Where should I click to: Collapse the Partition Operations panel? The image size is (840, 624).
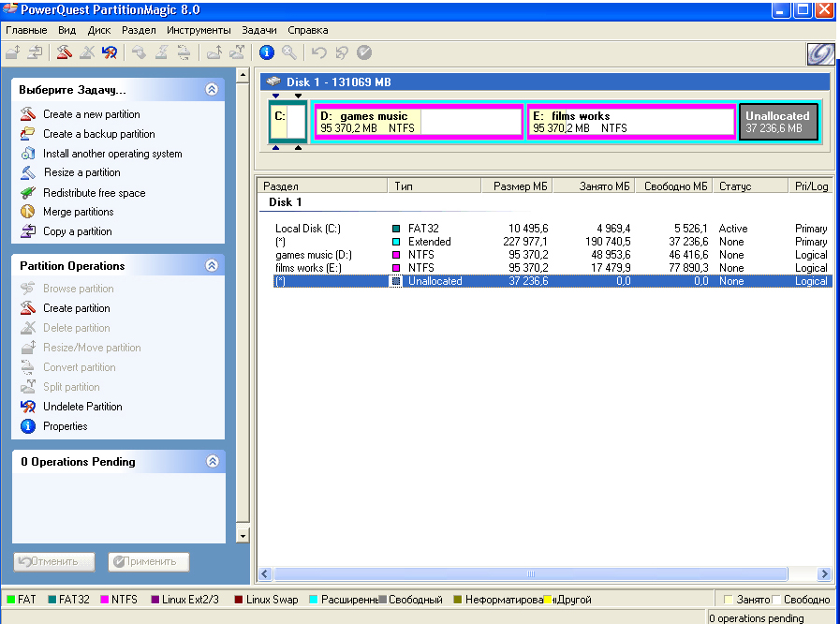click(x=212, y=266)
